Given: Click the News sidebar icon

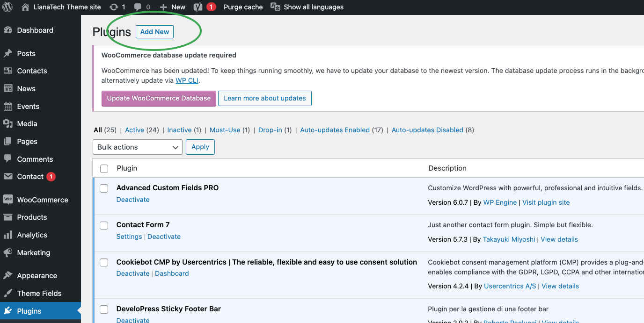Looking at the screenshot, I should click(x=8, y=88).
